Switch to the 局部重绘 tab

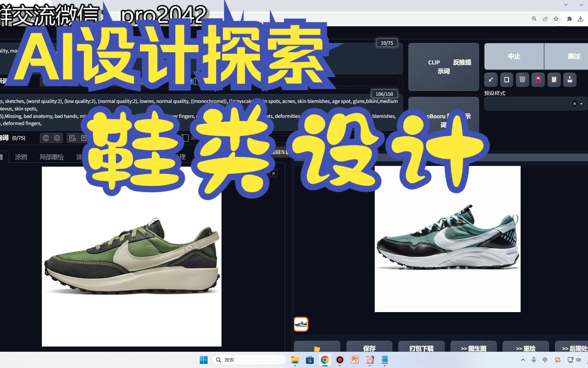[x=52, y=157]
